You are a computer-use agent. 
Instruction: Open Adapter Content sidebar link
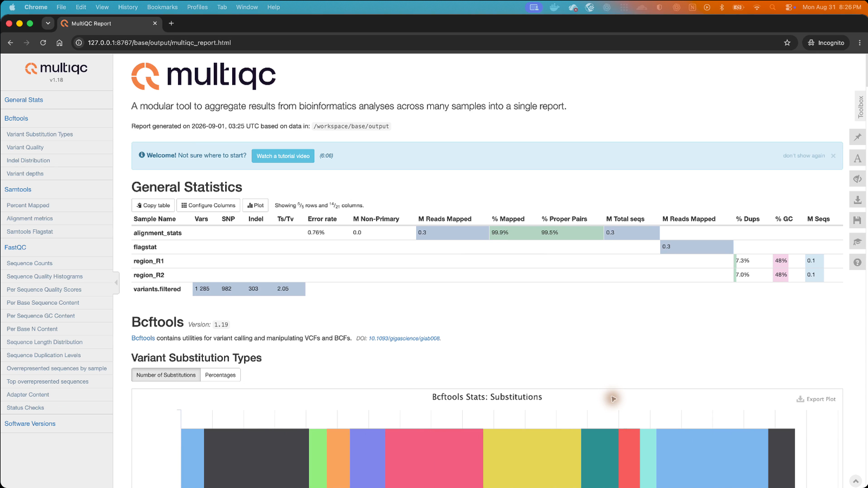(28, 395)
